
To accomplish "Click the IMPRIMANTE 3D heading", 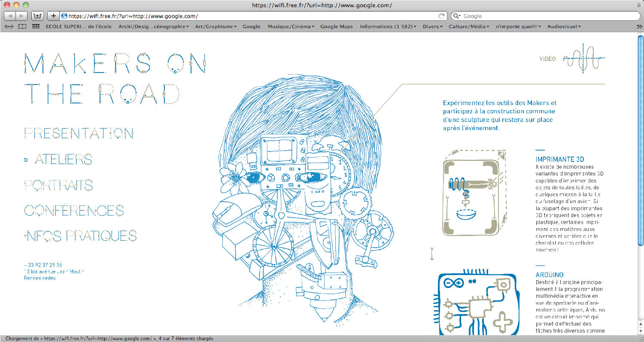I will 560,159.
